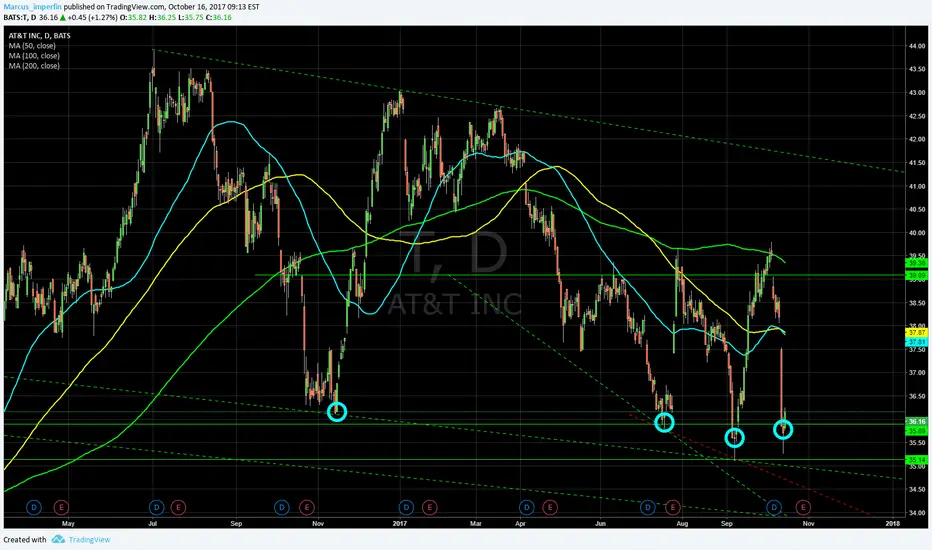This screenshot has height=550, width=932.
Task: Click the dividend D marker above Apr label
Action: click(527, 507)
